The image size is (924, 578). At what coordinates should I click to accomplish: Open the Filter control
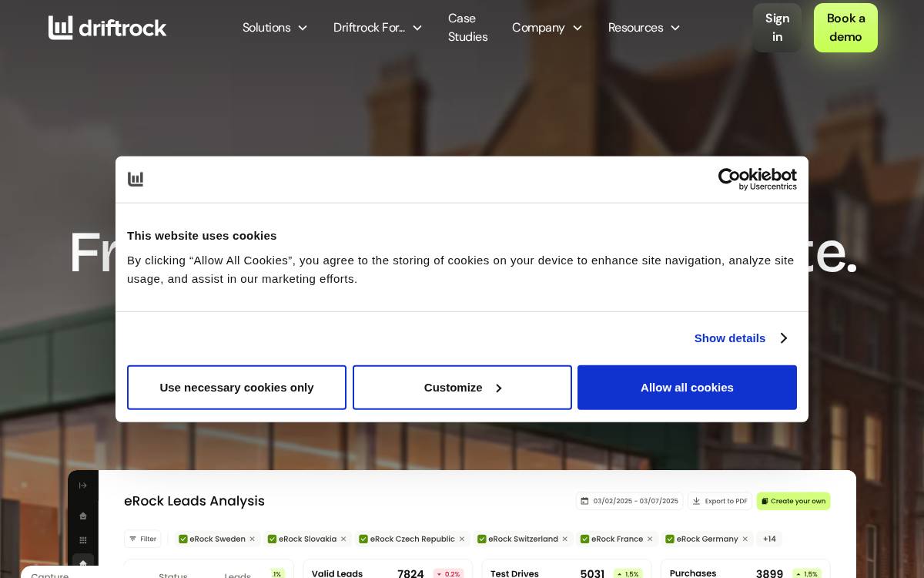[x=142, y=539]
